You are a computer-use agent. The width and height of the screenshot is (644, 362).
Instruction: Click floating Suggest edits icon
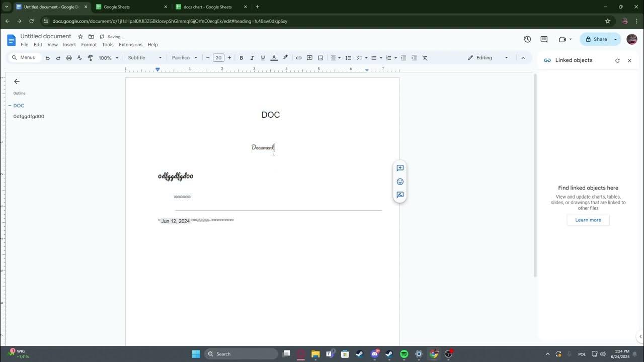click(x=400, y=195)
